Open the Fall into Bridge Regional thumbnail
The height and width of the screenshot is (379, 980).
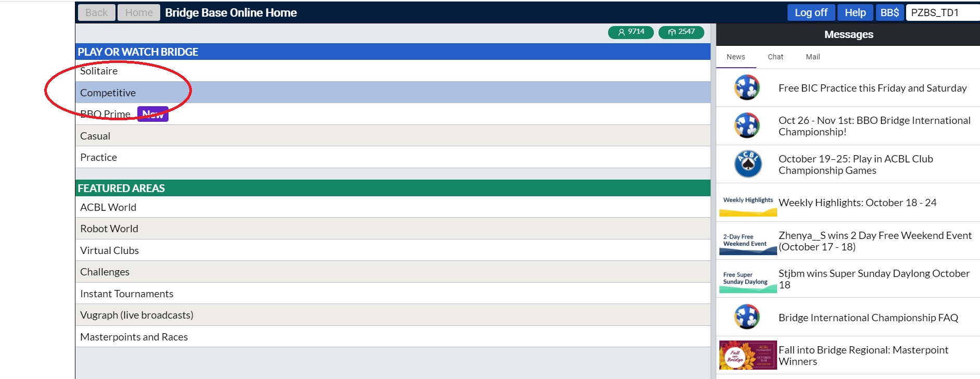point(747,355)
